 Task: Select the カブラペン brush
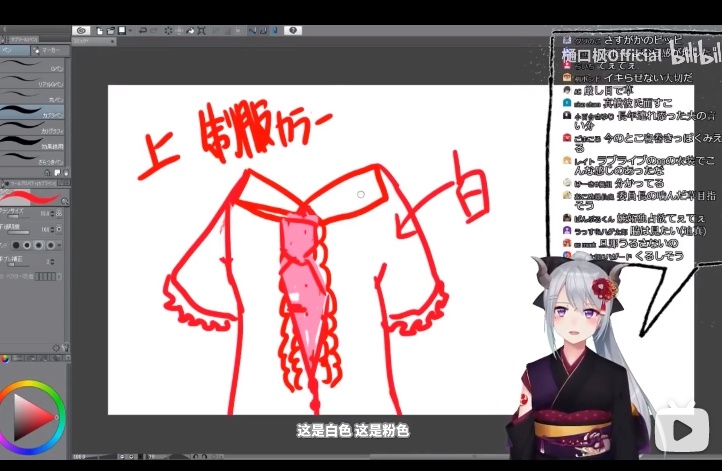pyautogui.click(x=32, y=111)
